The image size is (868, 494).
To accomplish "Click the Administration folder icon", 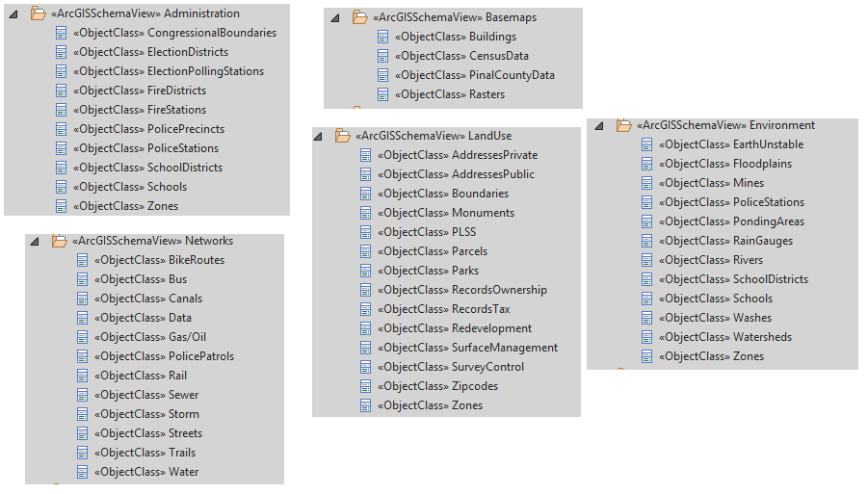I will click(x=39, y=13).
